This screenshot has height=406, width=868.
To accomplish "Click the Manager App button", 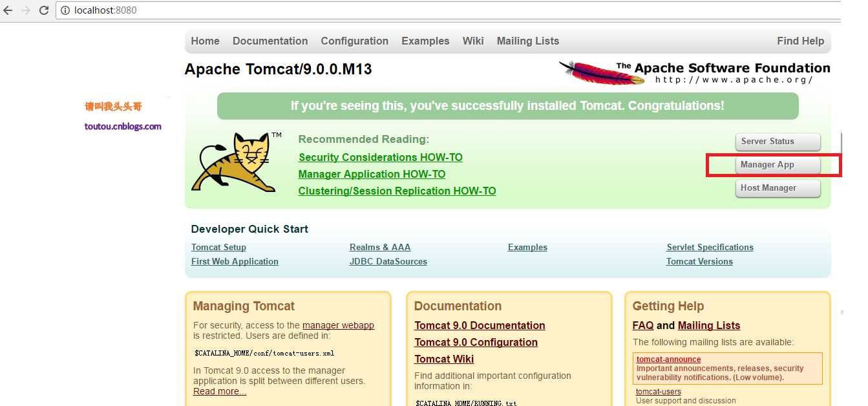I will pyautogui.click(x=778, y=165).
